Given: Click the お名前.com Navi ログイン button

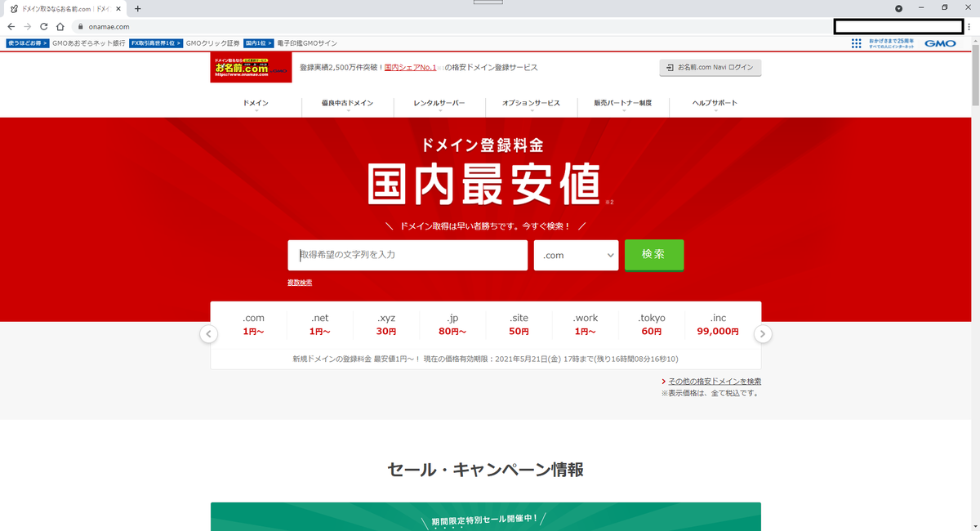Looking at the screenshot, I should click(x=710, y=68).
